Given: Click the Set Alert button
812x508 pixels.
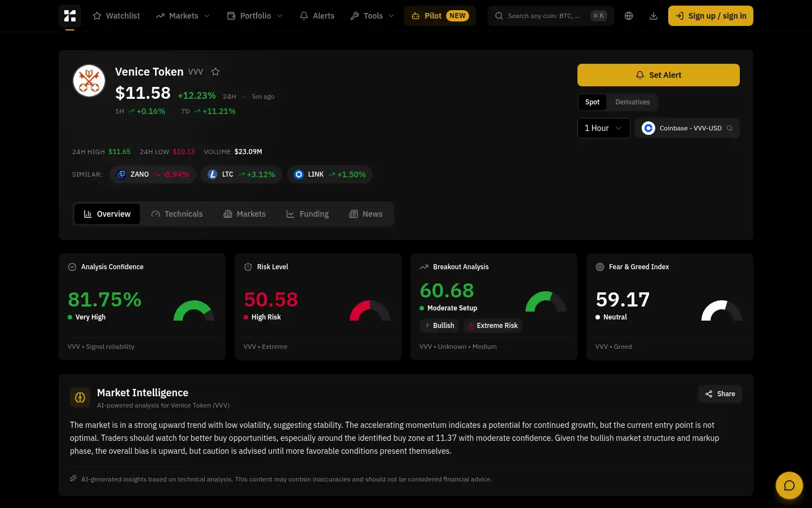Looking at the screenshot, I should click(x=659, y=75).
